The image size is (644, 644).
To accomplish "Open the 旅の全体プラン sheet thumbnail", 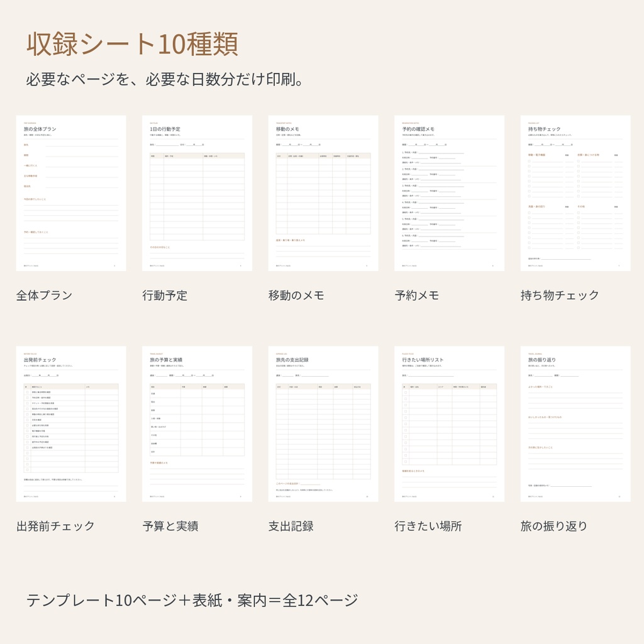I will [x=71, y=193].
